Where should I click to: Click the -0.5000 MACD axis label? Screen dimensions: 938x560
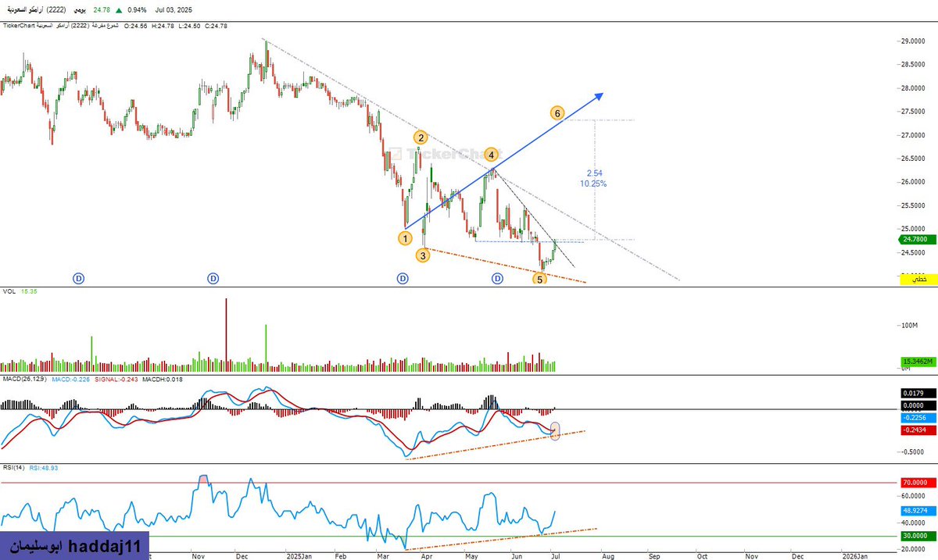914,452
